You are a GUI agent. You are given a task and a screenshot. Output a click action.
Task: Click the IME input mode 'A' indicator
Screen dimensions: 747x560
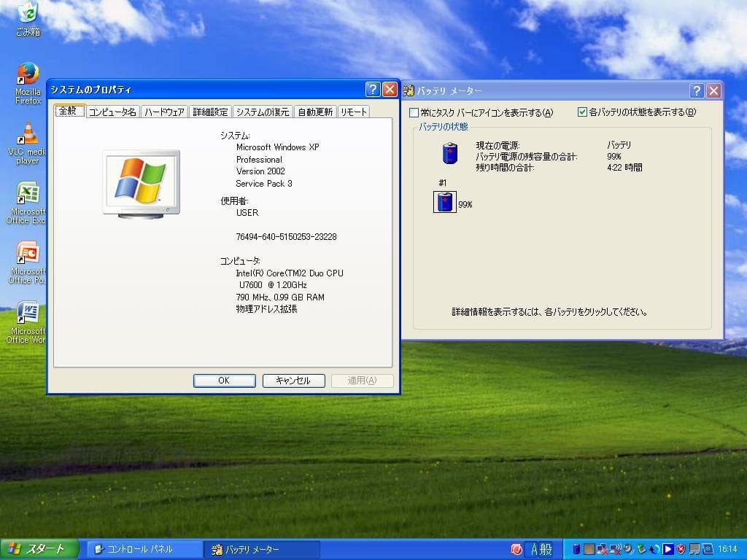coord(535,550)
